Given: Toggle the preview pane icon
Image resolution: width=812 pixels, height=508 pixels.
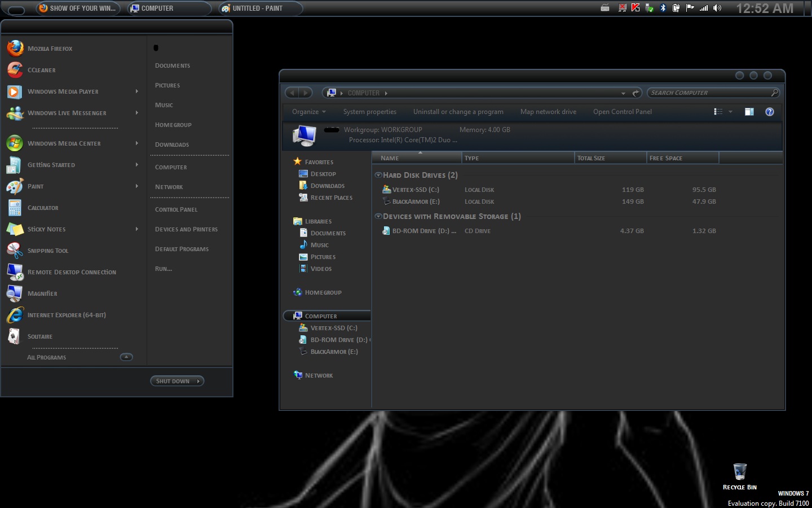Looking at the screenshot, I should (x=749, y=112).
